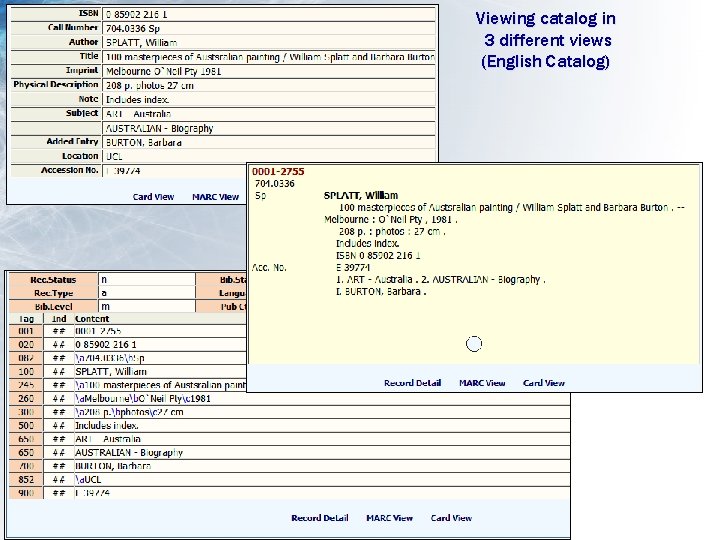Click BURTON, Barbara entry in Card View
Image resolution: width=720 pixels, height=540 pixels.
381,292
